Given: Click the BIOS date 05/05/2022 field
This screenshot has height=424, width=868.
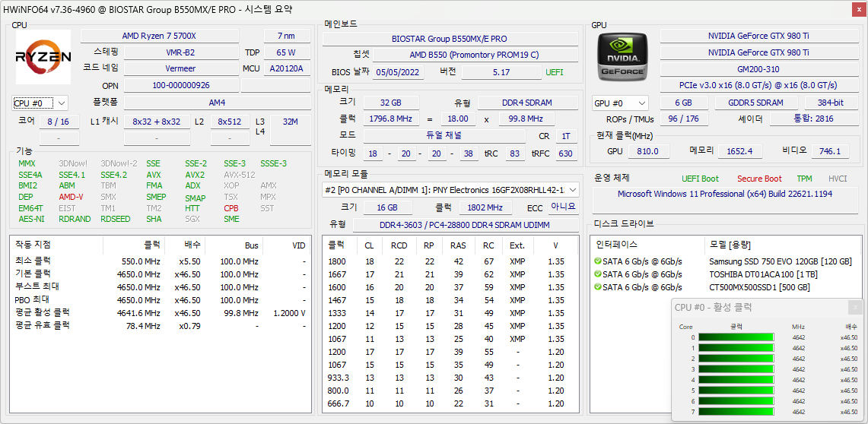Looking at the screenshot, I should point(399,72).
